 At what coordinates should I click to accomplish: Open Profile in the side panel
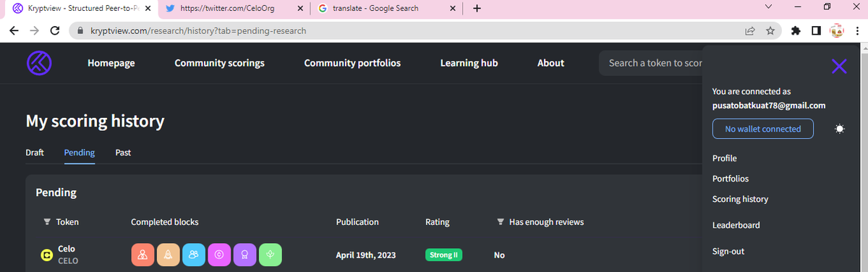[x=725, y=158]
